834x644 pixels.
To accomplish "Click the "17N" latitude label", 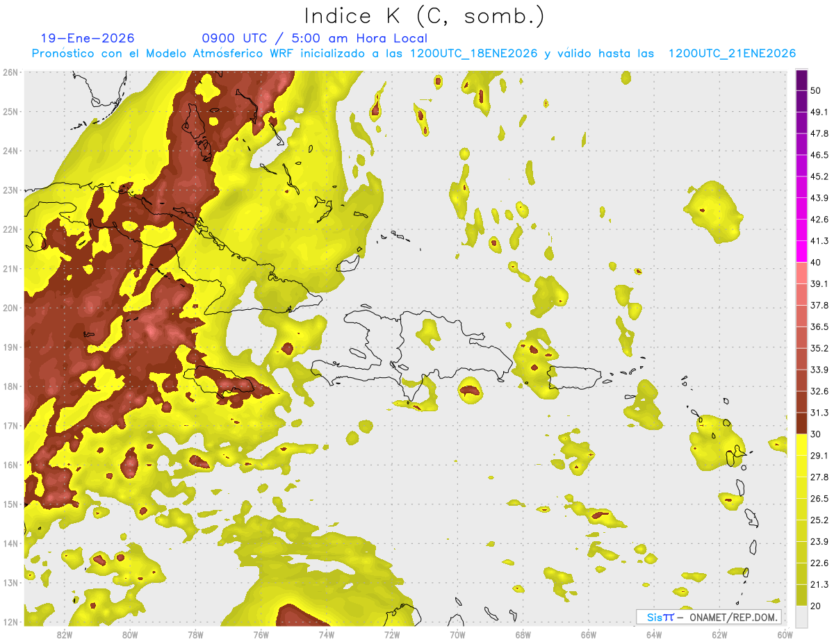I will [x=11, y=425].
